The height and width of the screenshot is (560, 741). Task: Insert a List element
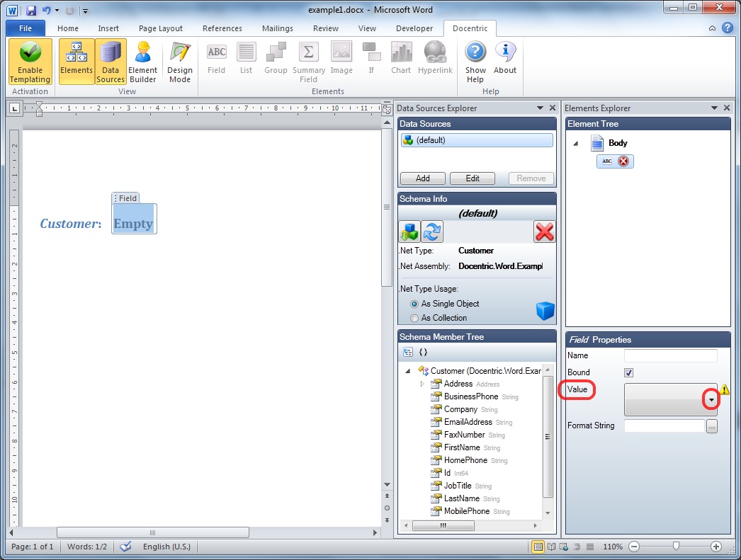pyautogui.click(x=247, y=59)
